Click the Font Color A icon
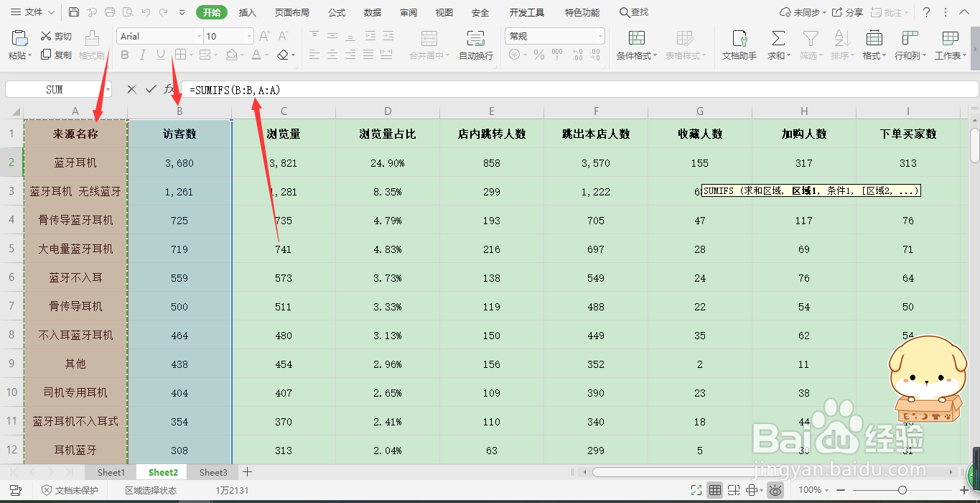980x503 pixels. [256, 55]
